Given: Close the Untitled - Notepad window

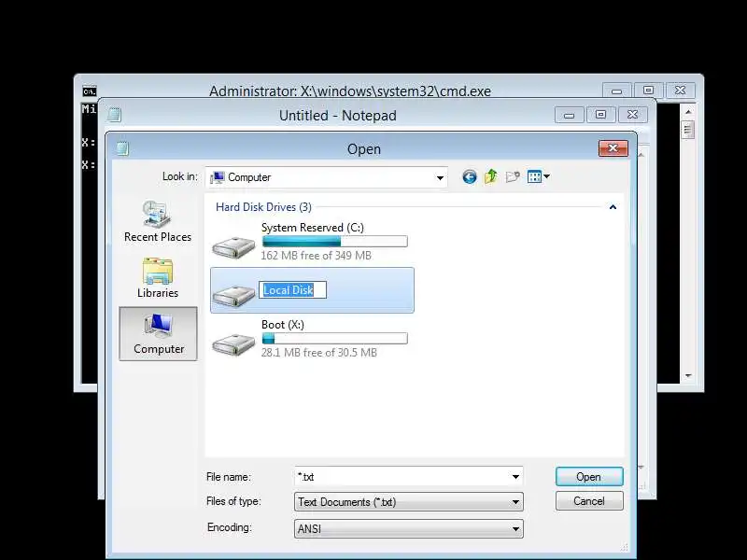Looking at the screenshot, I should pyautogui.click(x=632, y=115).
